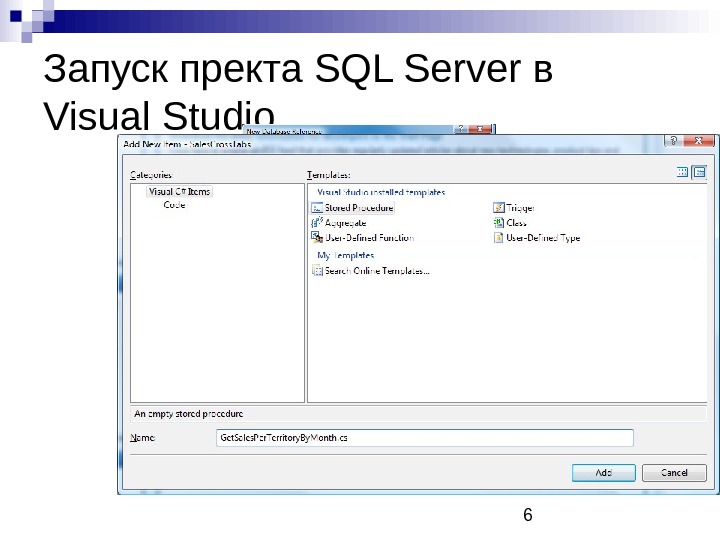Click the Add New Item dialog title bar
This screenshot has width=720, height=540.
(x=390, y=144)
